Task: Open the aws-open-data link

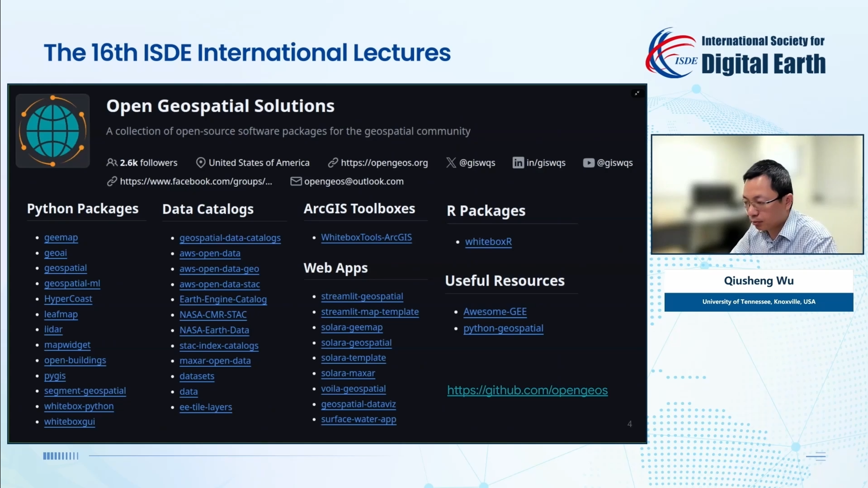Action: (210, 253)
